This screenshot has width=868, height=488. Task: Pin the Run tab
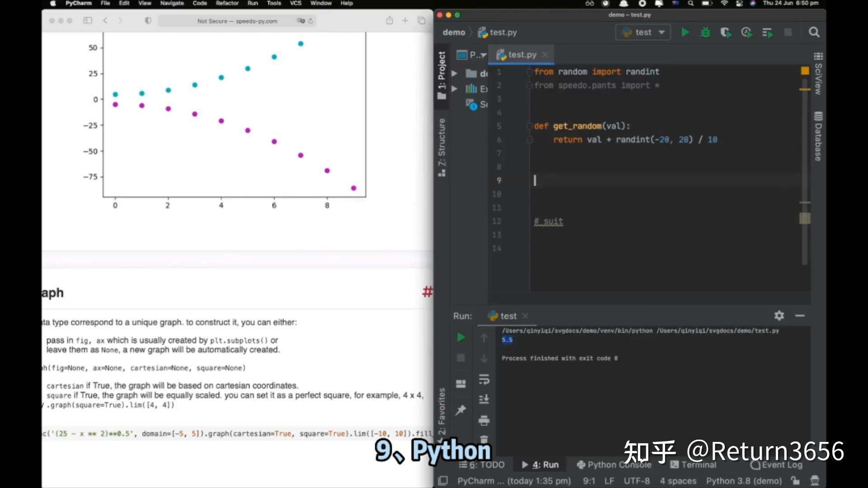pyautogui.click(x=461, y=410)
